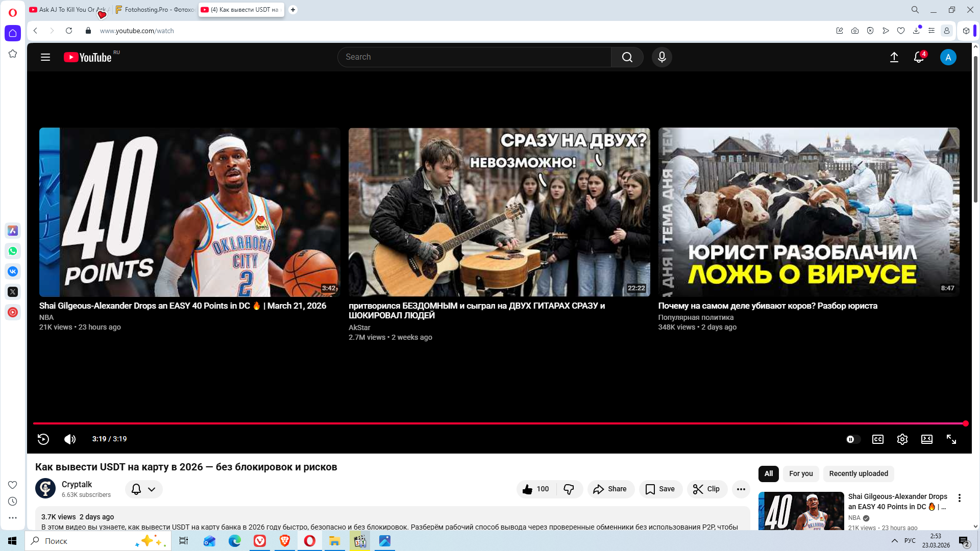Toggle closed captions CC button
980x551 pixels.
[x=877, y=439]
